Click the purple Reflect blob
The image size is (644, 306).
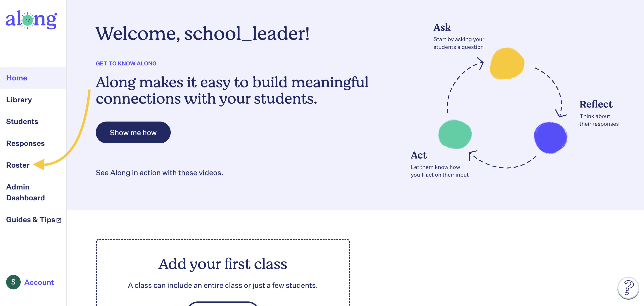coord(550,138)
